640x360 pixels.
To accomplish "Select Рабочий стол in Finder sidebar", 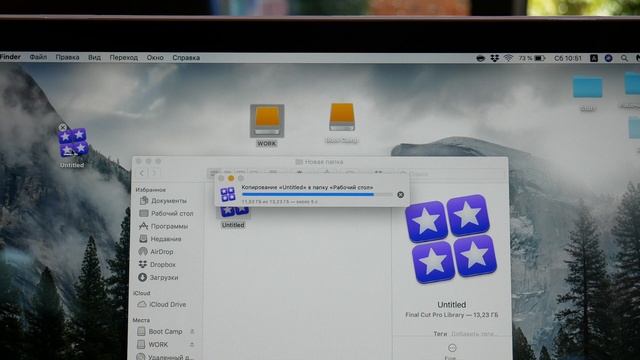I will (x=166, y=213).
